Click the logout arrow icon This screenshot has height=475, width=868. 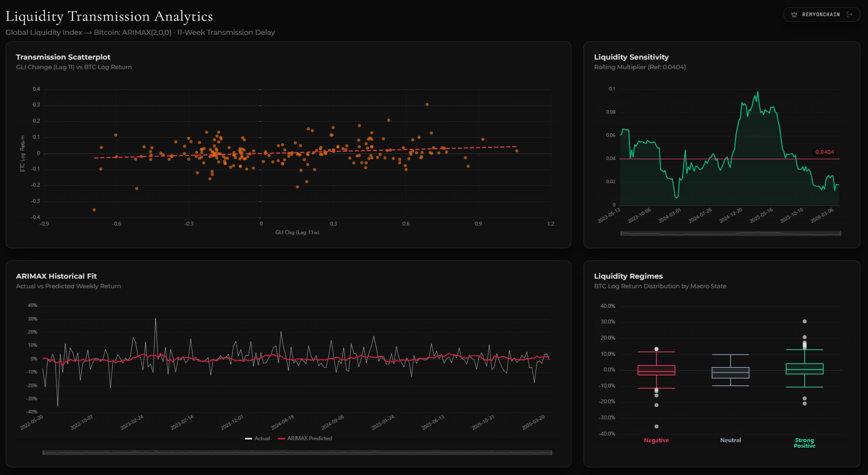pyautogui.click(x=850, y=15)
